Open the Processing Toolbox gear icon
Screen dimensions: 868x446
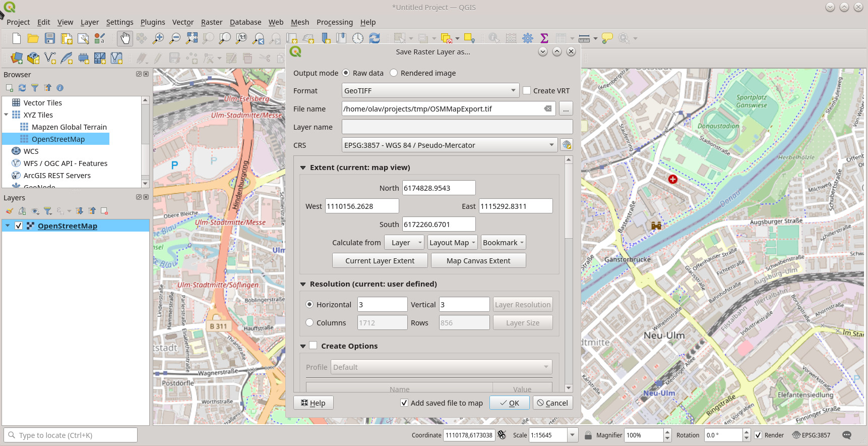(528, 38)
